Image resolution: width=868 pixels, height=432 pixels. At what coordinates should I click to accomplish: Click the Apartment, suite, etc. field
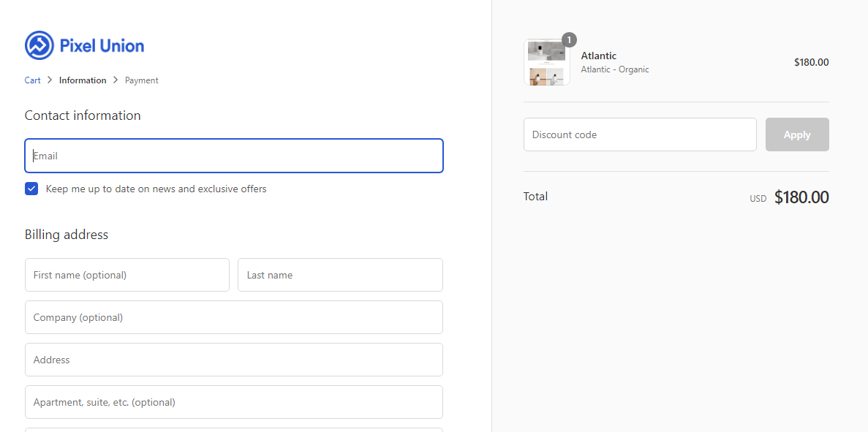click(234, 402)
